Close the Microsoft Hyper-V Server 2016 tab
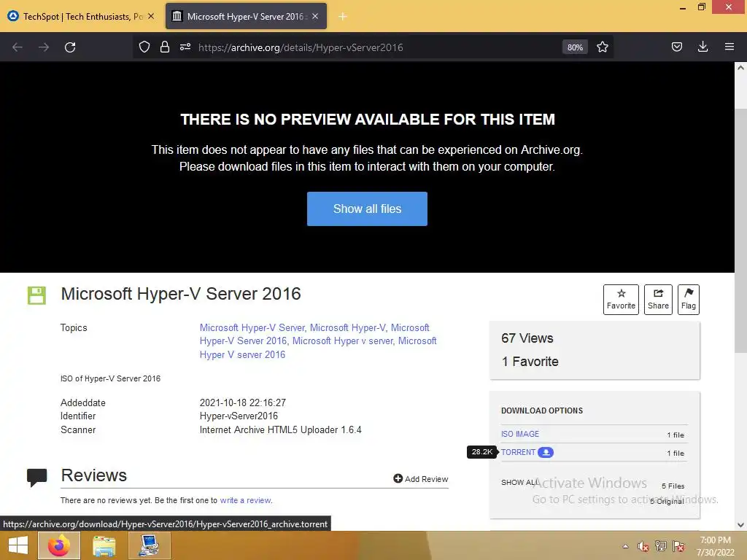 tap(315, 16)
